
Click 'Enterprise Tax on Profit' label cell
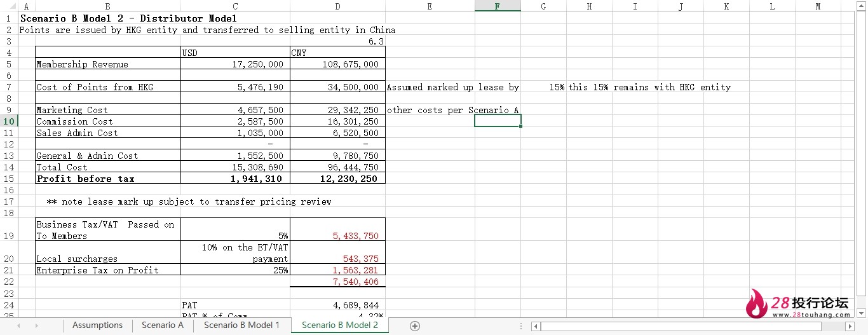(108, 270)
